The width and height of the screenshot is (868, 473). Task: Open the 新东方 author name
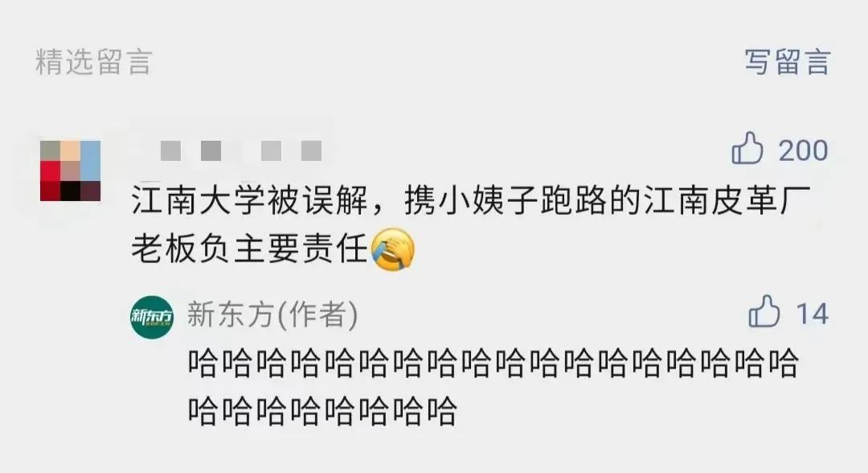pos(231,315)
